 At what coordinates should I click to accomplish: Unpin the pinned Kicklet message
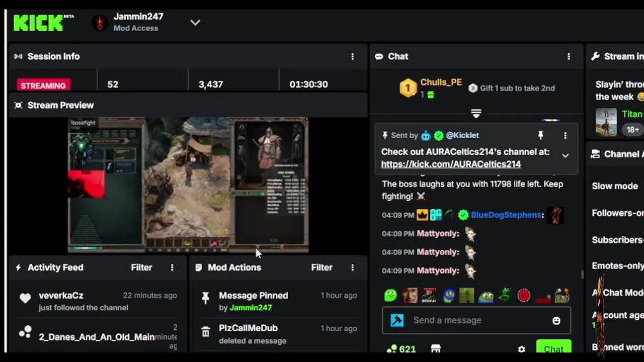click(541, 135)
